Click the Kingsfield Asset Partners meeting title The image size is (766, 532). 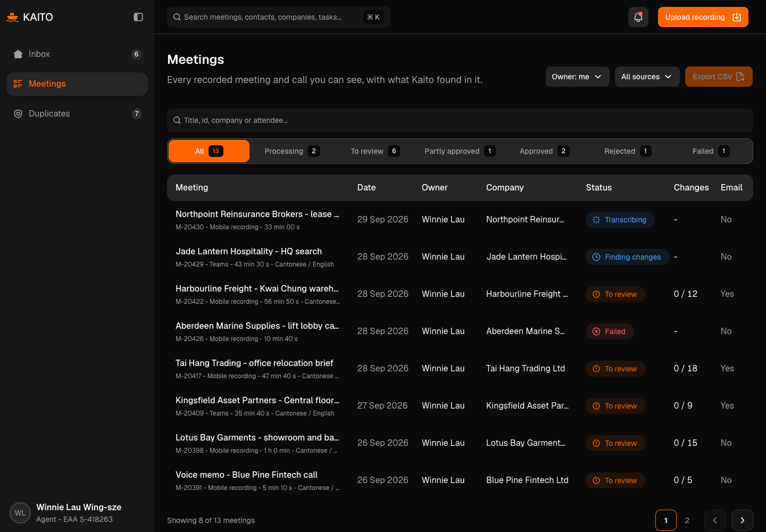click(x=257, y=400)
